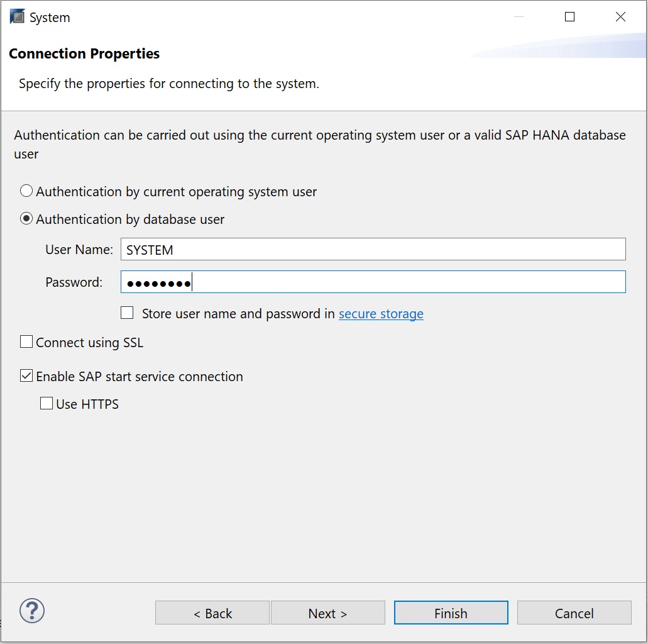Image resolution: width=648 pixels, height=644 pixels.
Task: Tick the Use HTTPS checkbox
Action: click(x=47, y=404)
